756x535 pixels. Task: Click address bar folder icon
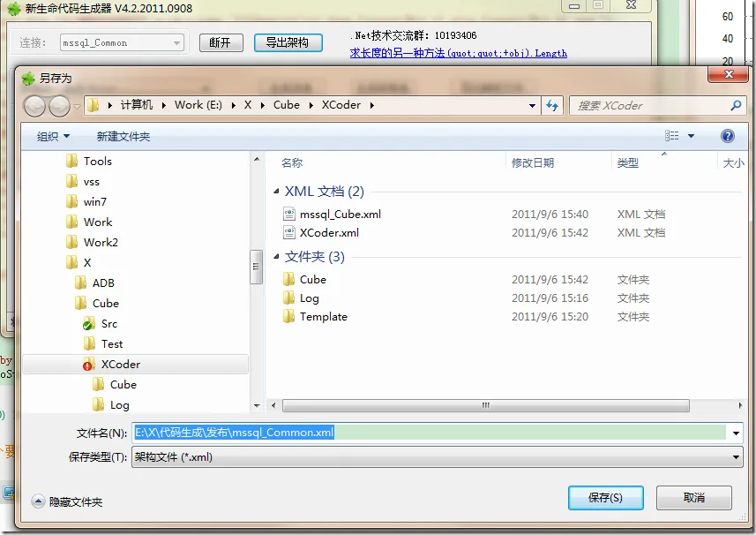pyautogui.click(x=94, y=105)
